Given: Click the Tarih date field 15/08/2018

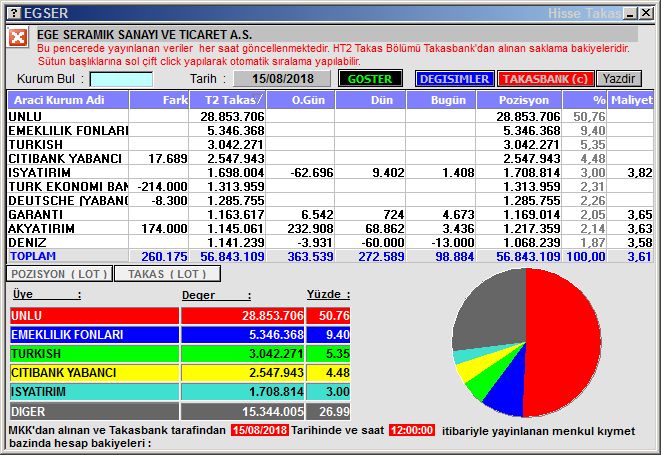Looking at the screenshot, I should click(282, 79).
